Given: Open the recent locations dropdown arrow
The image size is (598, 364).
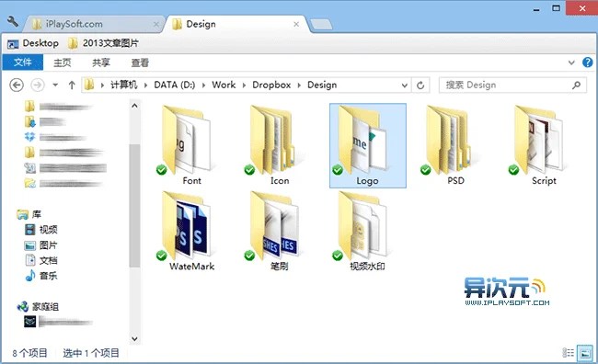Looking at the screenshot, I should pyautogui.click(x=55, y=85).
